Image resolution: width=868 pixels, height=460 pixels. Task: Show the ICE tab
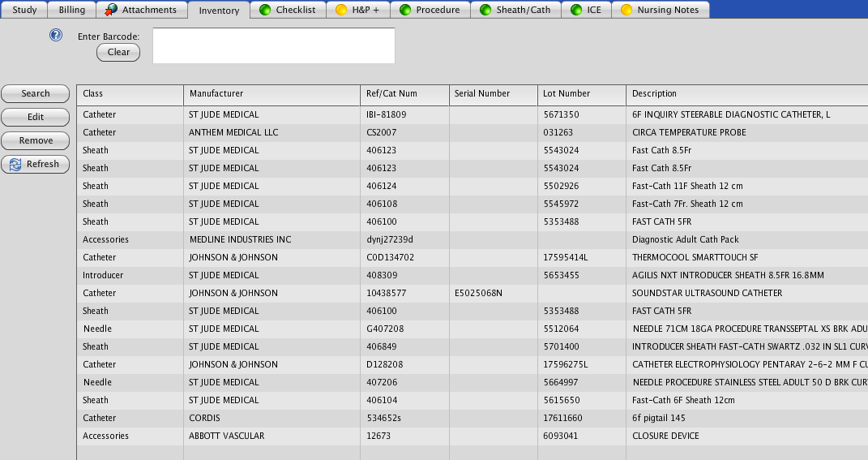[x=586, y=10]
